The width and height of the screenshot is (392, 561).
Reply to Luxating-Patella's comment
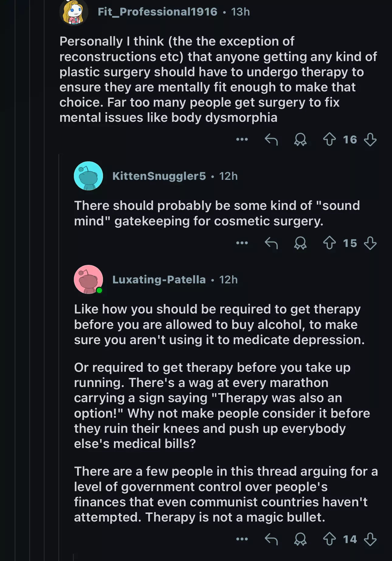[271, 539]
